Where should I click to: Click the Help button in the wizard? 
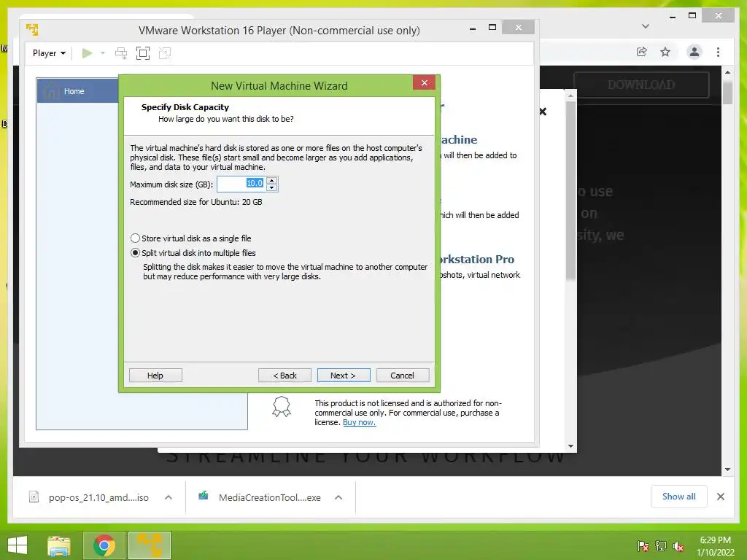(x=155, y=376)
